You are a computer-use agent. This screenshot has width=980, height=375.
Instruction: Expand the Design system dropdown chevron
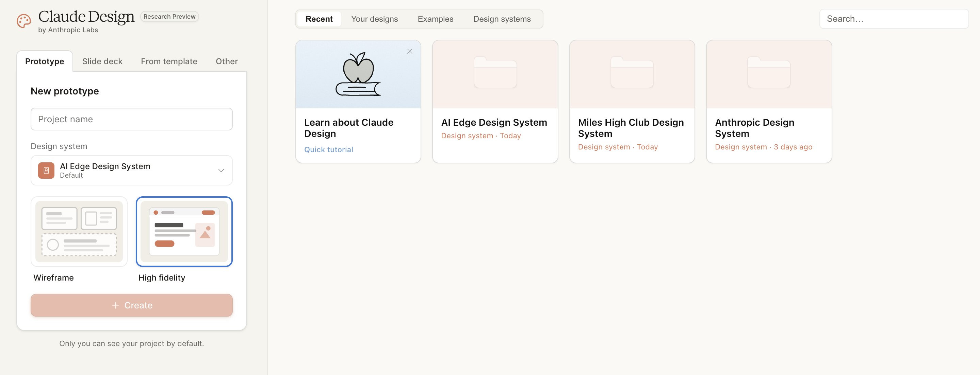pyautogui.click(x=221, y=171)
